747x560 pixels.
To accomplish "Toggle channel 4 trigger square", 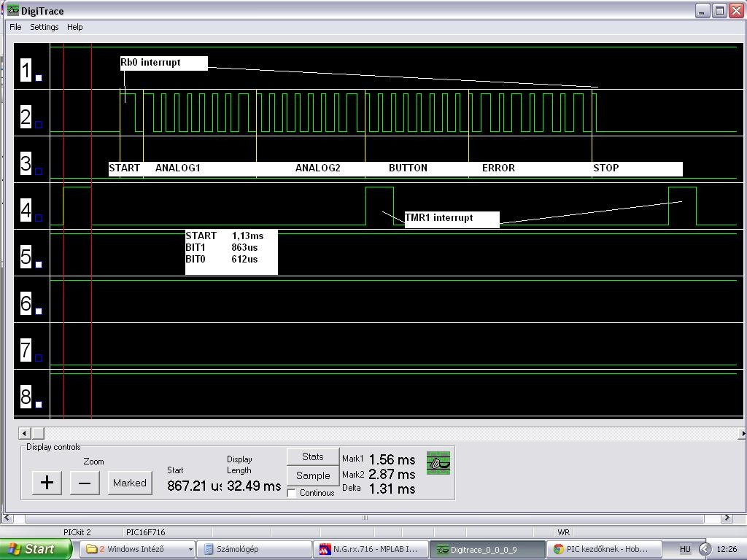I will [39, 217].
